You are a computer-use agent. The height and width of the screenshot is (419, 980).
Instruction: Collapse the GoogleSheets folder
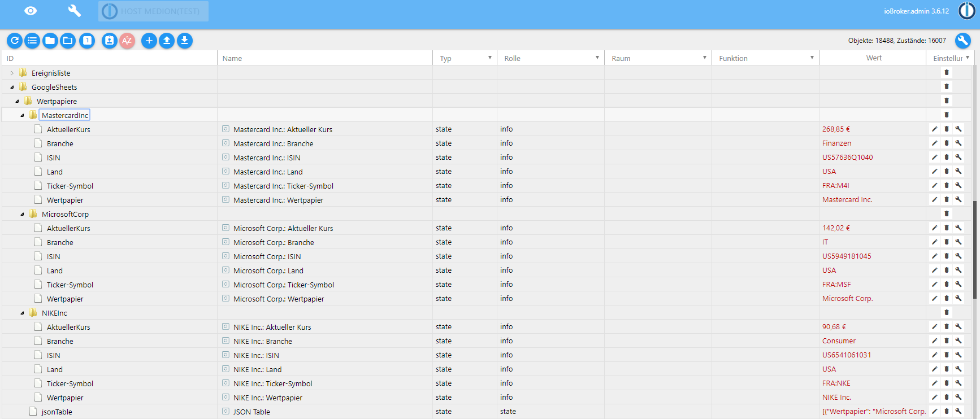tap(12, 87)
